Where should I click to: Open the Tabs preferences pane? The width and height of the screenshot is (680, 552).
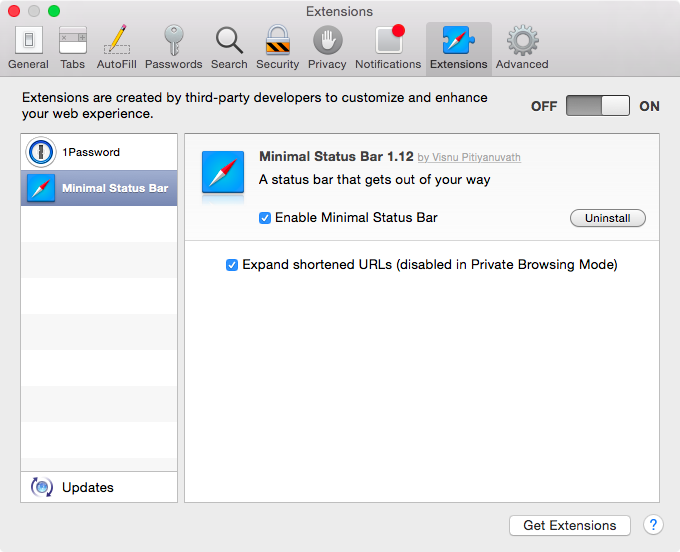pos(72,48)
